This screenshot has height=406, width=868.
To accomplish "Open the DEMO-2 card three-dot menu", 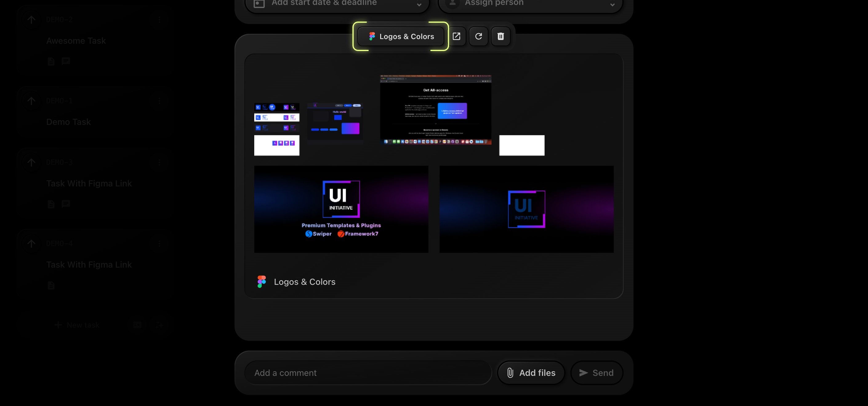I will pyautogui.click(x=159, y=20).
